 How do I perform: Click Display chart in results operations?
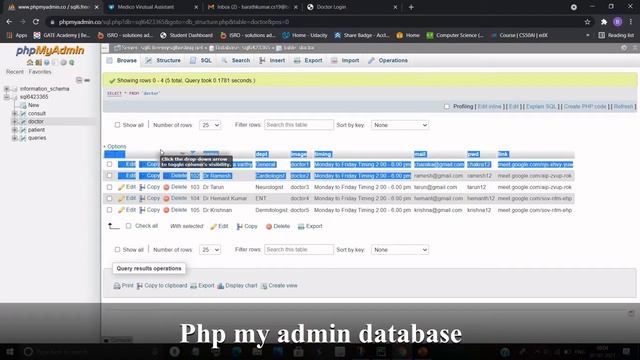(237, 286)
